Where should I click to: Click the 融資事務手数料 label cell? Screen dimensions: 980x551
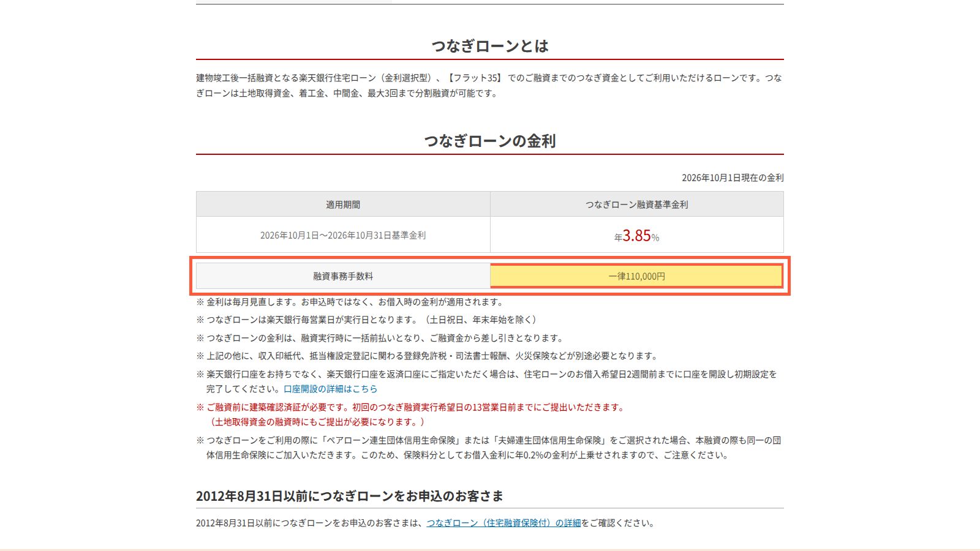(343, 276)
